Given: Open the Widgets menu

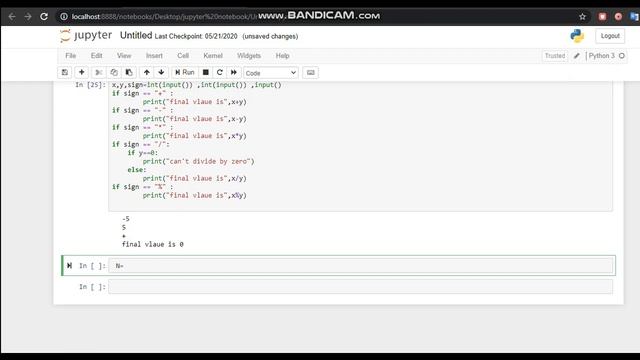Looking at the screenshot, I should (249, 56).
